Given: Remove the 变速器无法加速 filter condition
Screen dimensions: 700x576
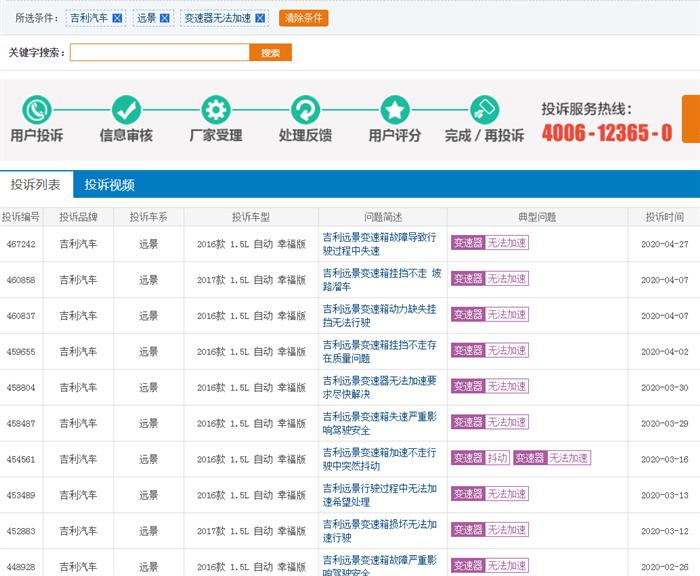Looking at the screenshot, I should pyautogui.click(x=260, y=18).
